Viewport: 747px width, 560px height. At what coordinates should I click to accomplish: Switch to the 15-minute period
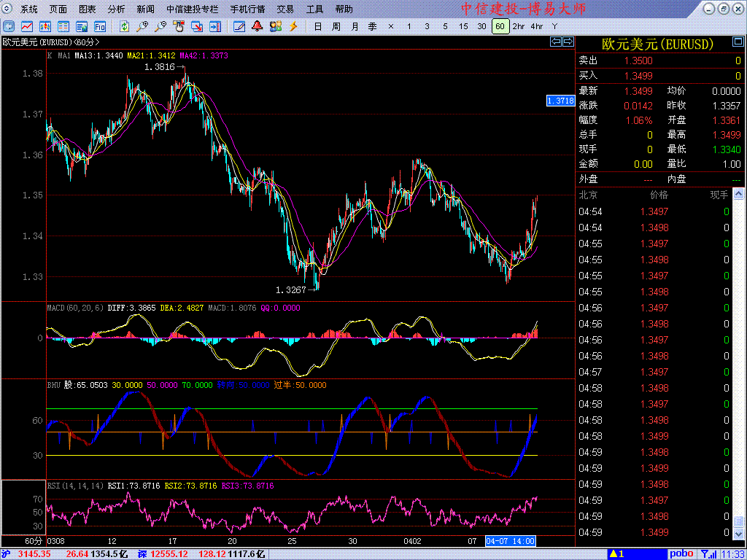coord(463,26)
